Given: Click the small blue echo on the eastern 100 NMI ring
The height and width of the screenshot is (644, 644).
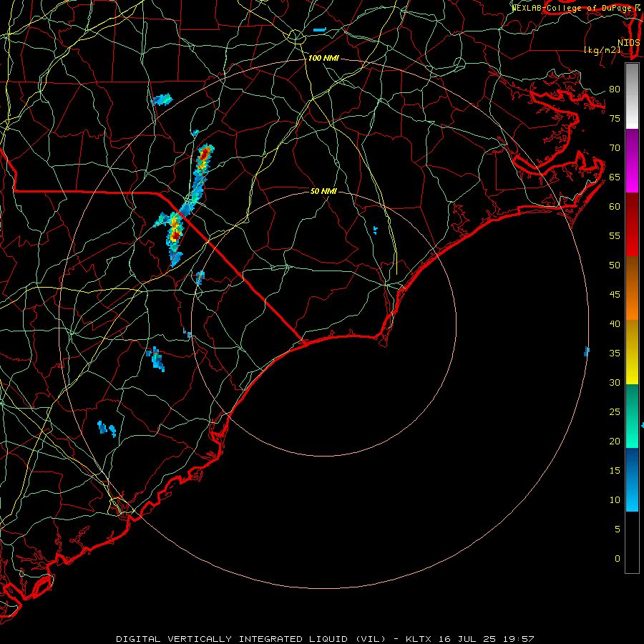Looking at the screenshot, I should pyautogui.click(x=587, y=351).
